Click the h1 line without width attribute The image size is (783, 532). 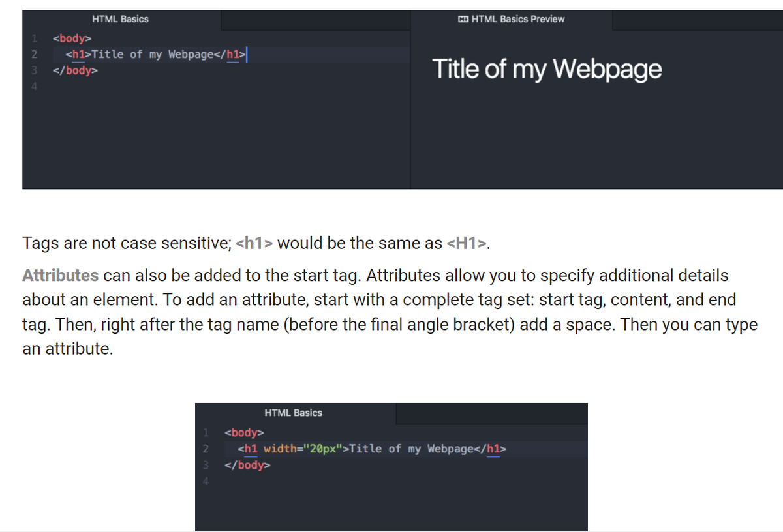click(157, 54)
